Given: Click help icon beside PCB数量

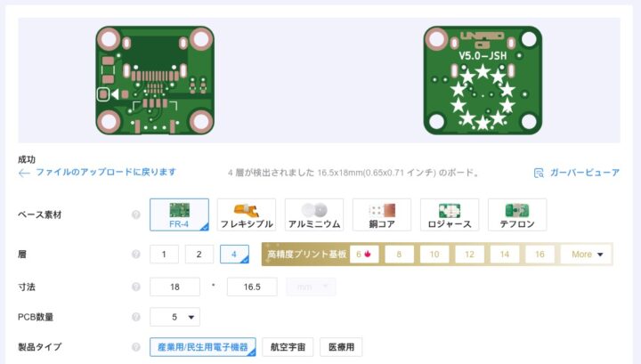Looking at the screenshot, I should [135, 317].
